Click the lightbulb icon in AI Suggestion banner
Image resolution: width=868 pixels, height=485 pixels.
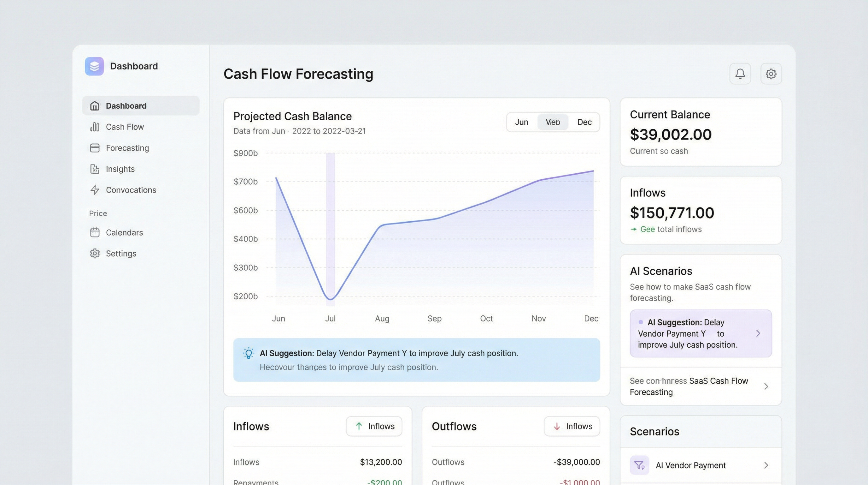(249, 353)
